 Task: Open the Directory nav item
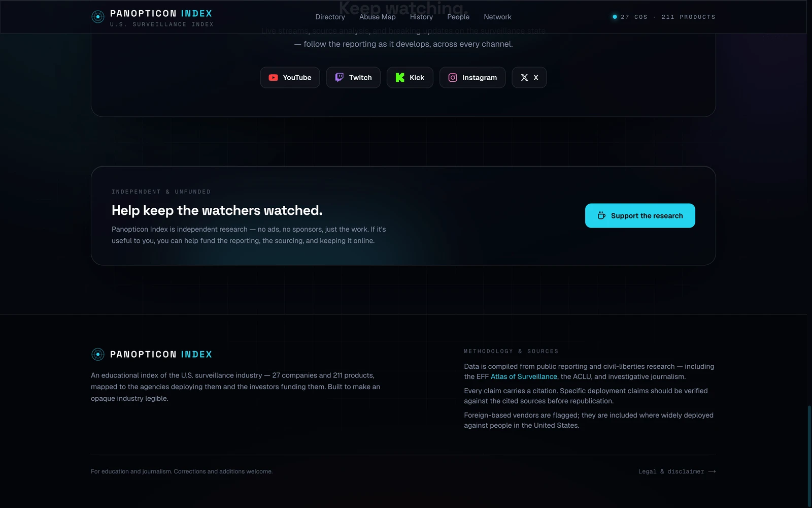[330, 17]
